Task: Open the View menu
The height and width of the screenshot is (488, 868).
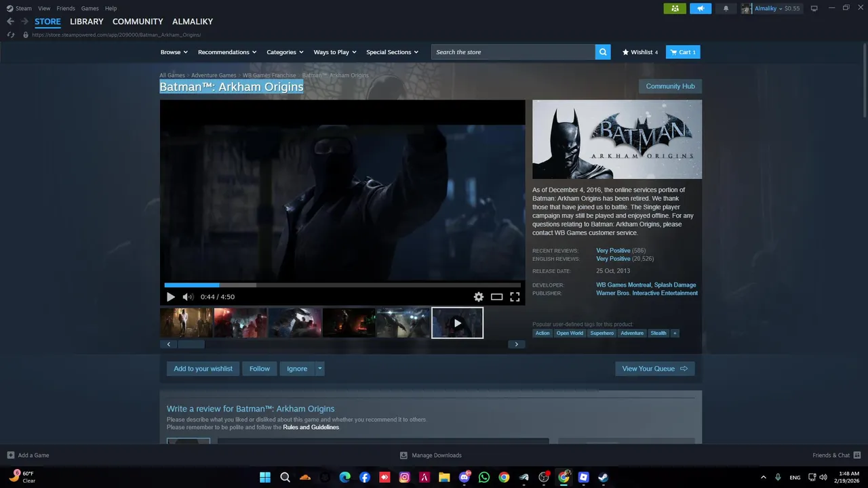Action: click(x=44, y=8)
